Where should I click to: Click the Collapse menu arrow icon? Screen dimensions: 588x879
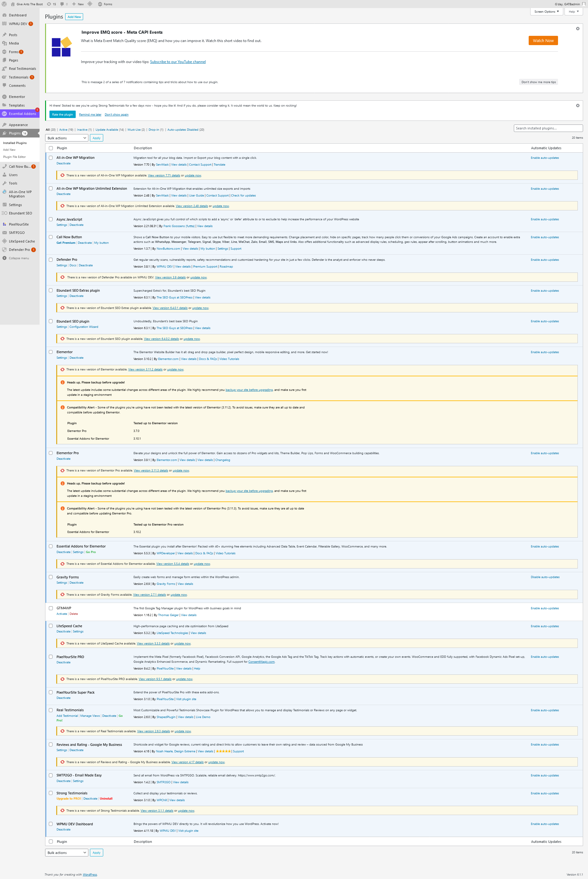click(x=5, y=258)
